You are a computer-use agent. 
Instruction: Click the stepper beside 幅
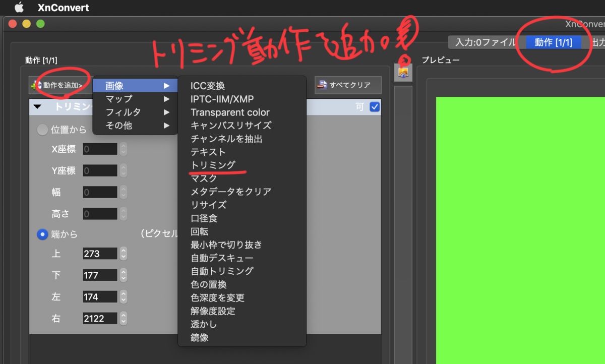point(124,192)
